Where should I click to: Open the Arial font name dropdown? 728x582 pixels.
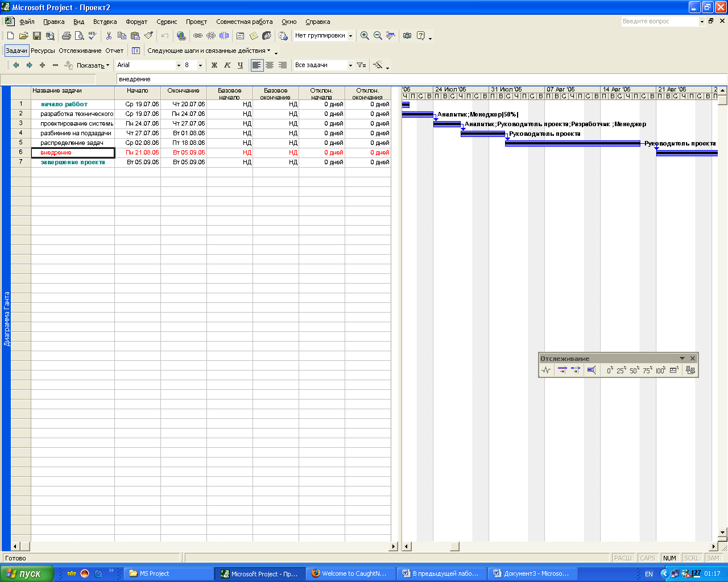[x=179, y=65]
